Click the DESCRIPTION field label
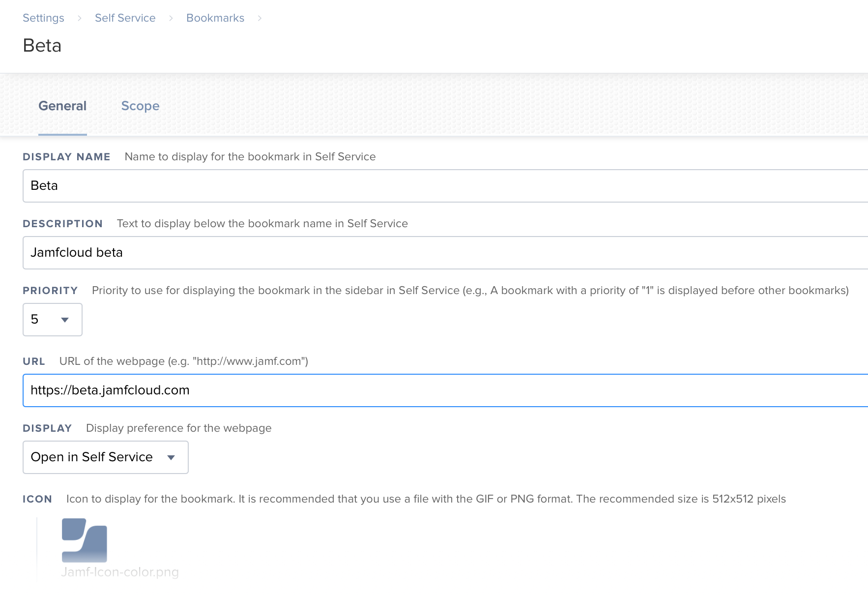This screenshot has width=868, height=595. pyautogui.click(x=62, y=224)
